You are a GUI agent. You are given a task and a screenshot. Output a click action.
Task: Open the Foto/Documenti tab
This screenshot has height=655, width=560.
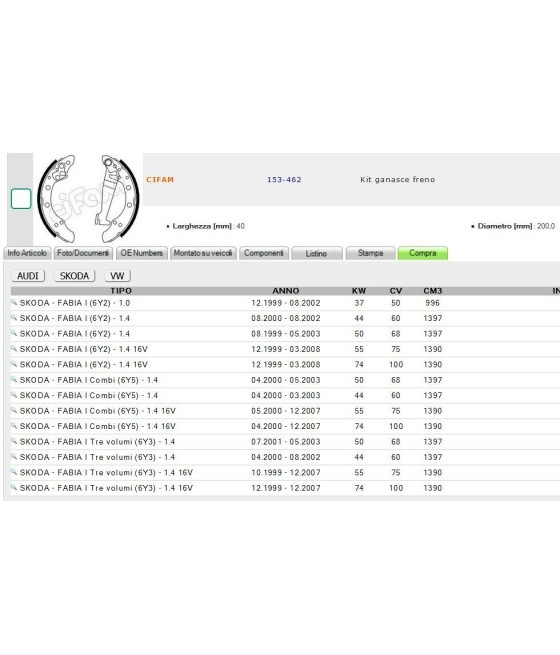click(x=83, y=253)
